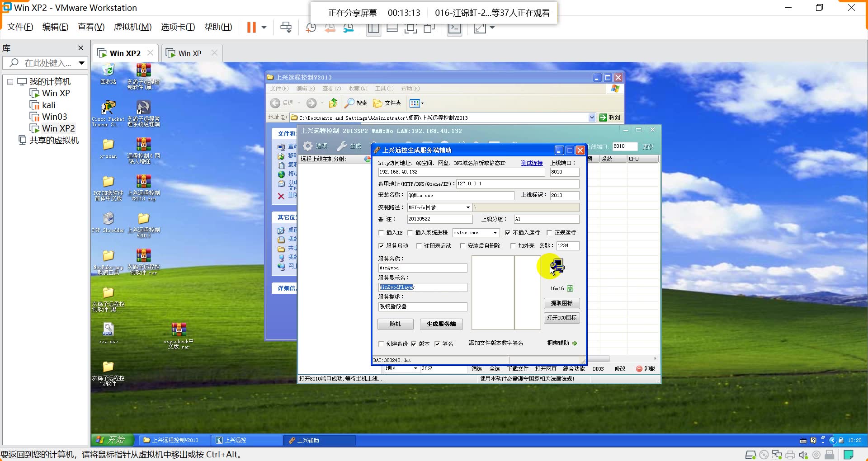This screenshot has height=461, width=868.
Task: Click the 上兴辅助 taskbar button
Action: 319,440
